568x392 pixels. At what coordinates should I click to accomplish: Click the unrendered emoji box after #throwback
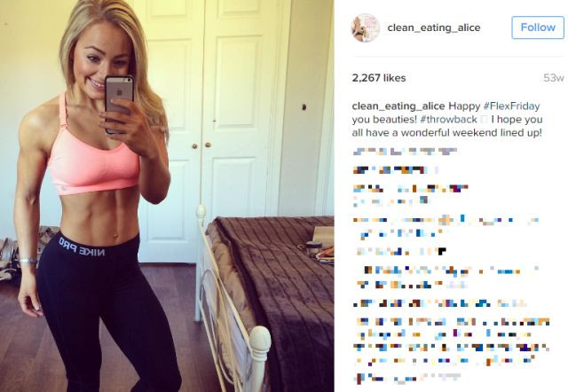coord(484,120)
